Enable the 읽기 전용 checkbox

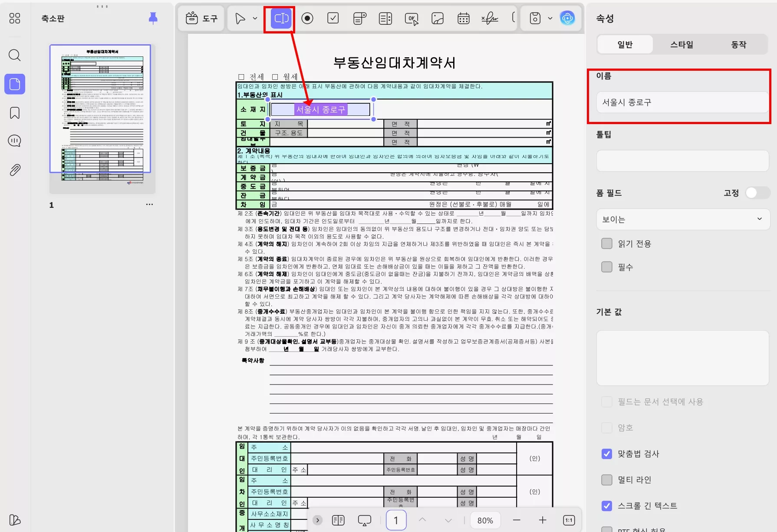pyautogui.click(x=606, y=243)
